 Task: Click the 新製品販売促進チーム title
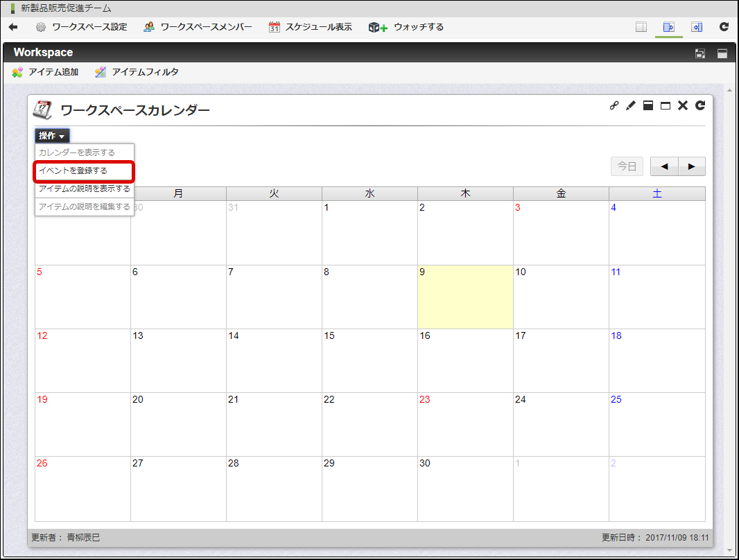click(x=66, y=8)
